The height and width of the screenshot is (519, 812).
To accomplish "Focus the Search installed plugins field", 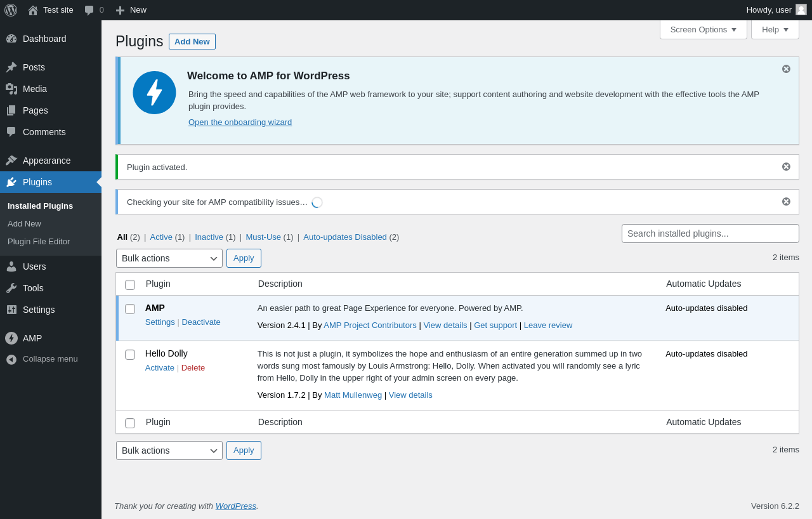I will click(x=710, y=233).
